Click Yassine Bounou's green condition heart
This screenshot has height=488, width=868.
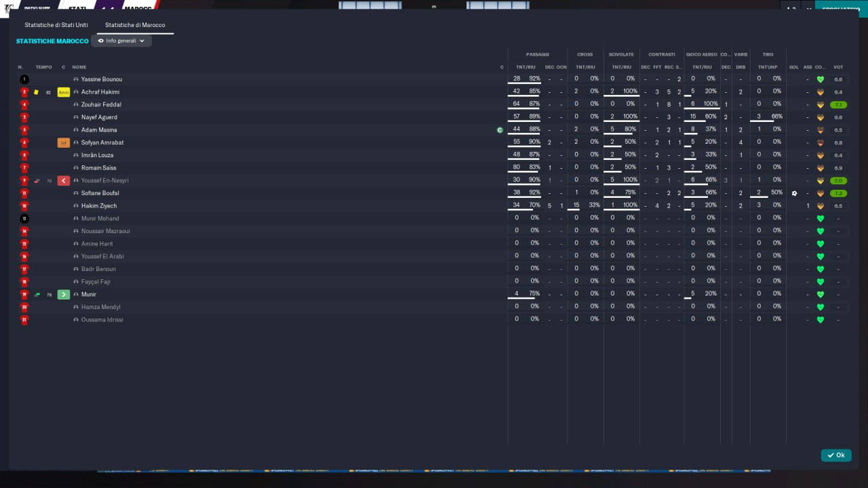(820, 79)
